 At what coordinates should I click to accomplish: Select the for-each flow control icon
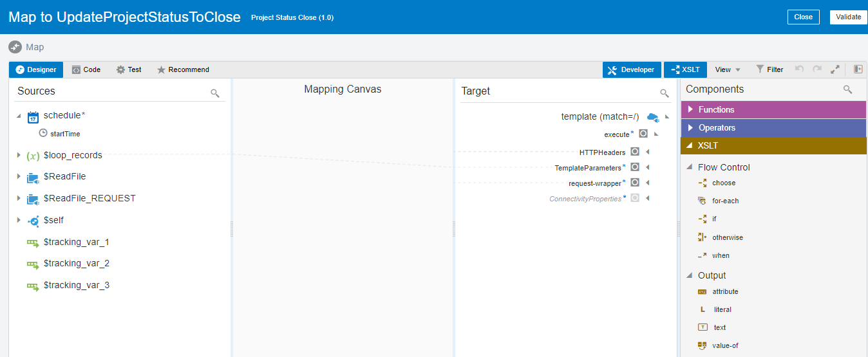(x=703, y=201)
